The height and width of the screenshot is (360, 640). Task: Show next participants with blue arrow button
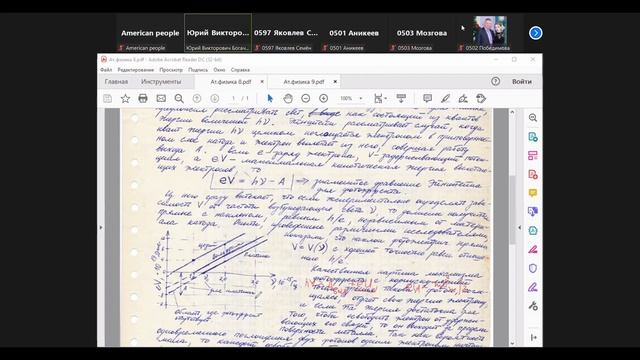point(536,33)
